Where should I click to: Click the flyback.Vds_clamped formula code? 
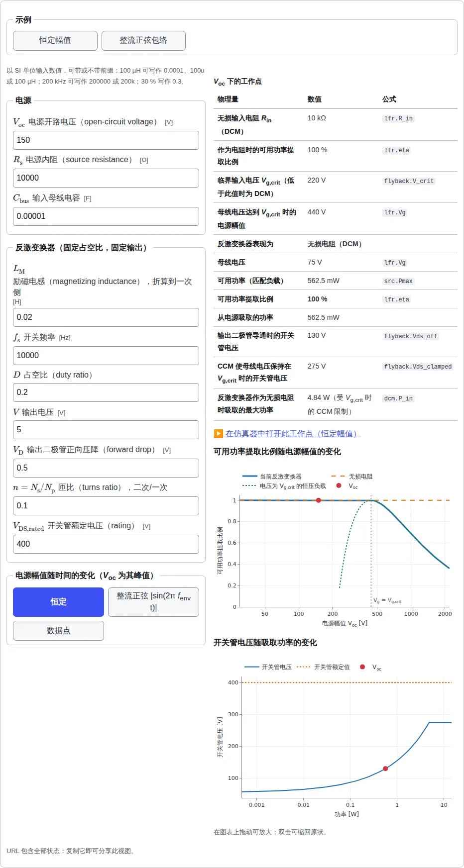coord(418,367)
